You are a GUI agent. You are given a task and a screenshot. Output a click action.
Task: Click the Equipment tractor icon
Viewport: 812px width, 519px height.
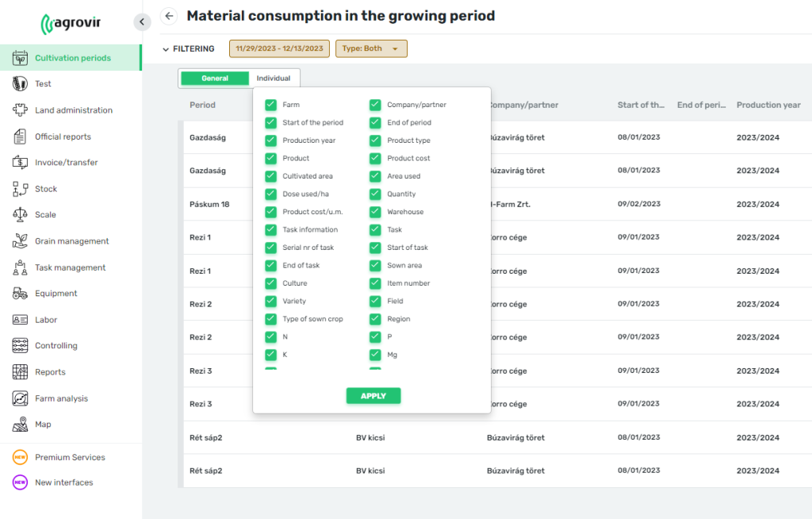click(x=21, y=294)
